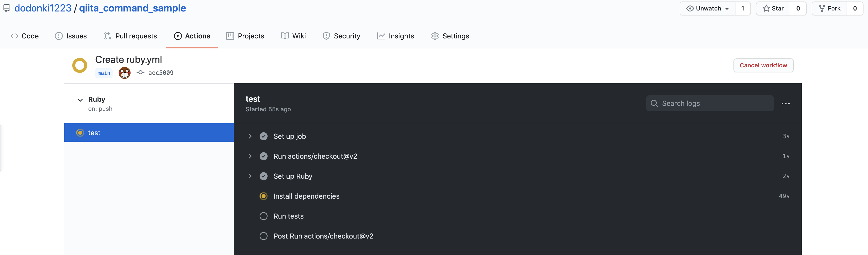Go to the Security tab
The width and height of the screenshot is (868, 255).
pos(341,36)
